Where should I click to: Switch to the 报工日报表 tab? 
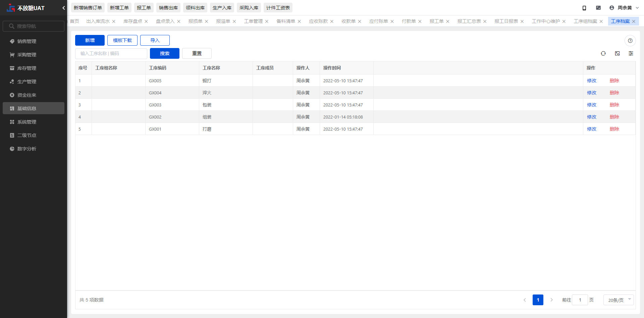coord(506,21)
